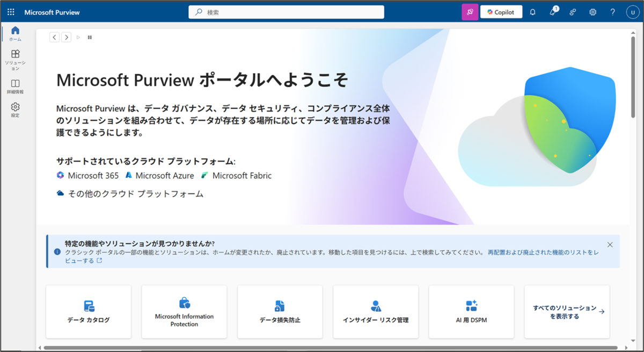Open ソリューション in the sidebar

(15, 60)
